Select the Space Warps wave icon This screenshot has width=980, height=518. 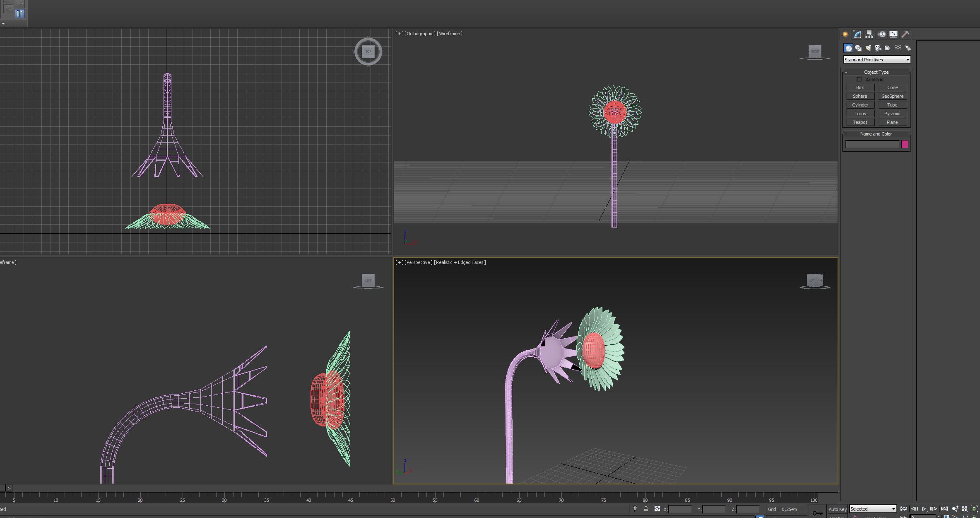(898, 48)
